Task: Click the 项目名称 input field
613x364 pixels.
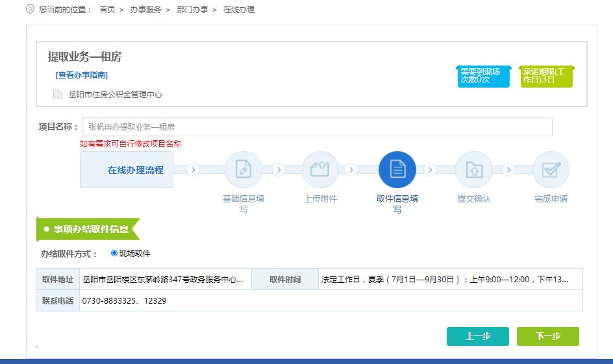Action: click(x=317, y=127)
